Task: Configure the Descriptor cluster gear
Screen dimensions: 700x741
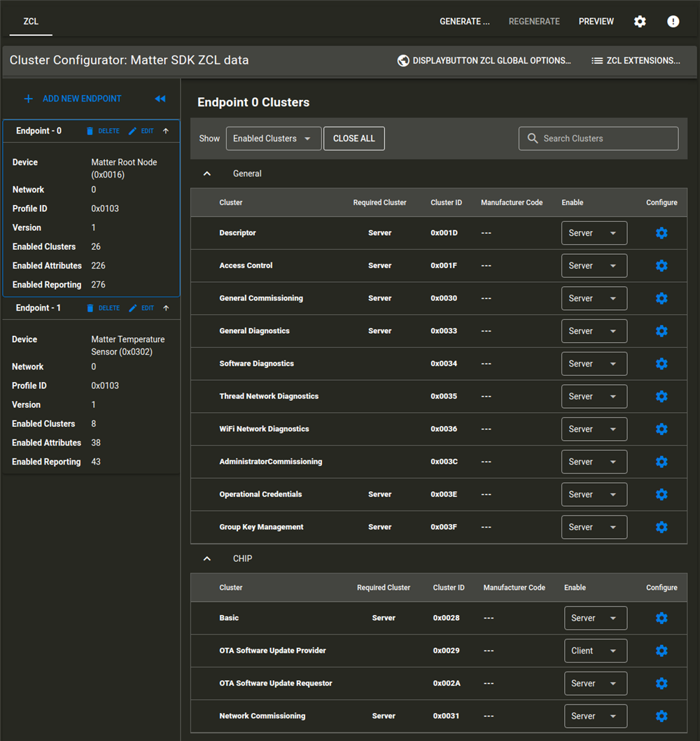Action: [x=661, y=233]
